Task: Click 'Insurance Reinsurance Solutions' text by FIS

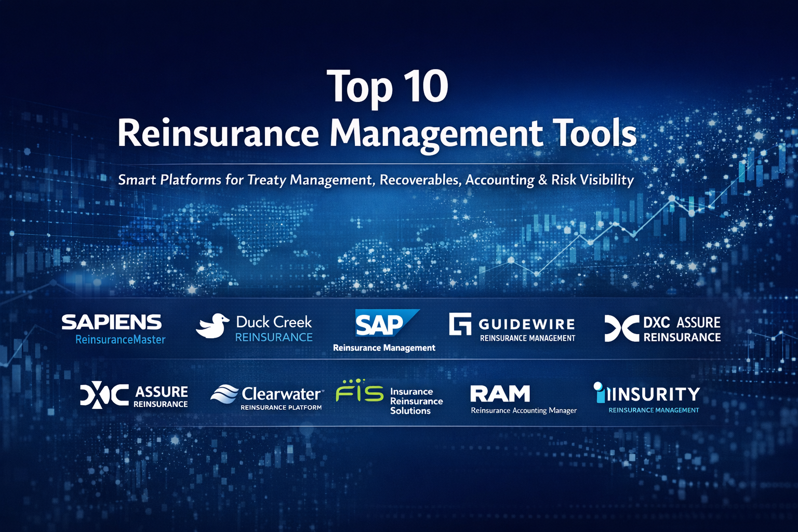Action: [x=416, y=401]
